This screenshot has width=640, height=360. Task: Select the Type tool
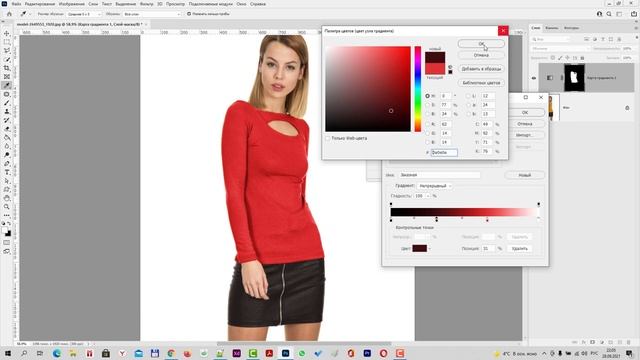coord(7,172)
